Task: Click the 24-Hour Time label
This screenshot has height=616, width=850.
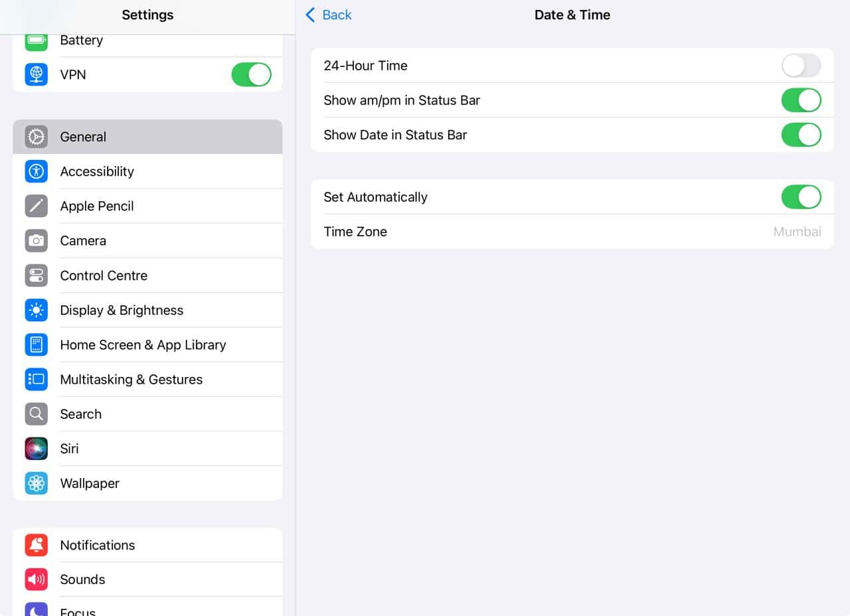Action: click(365, 66)
